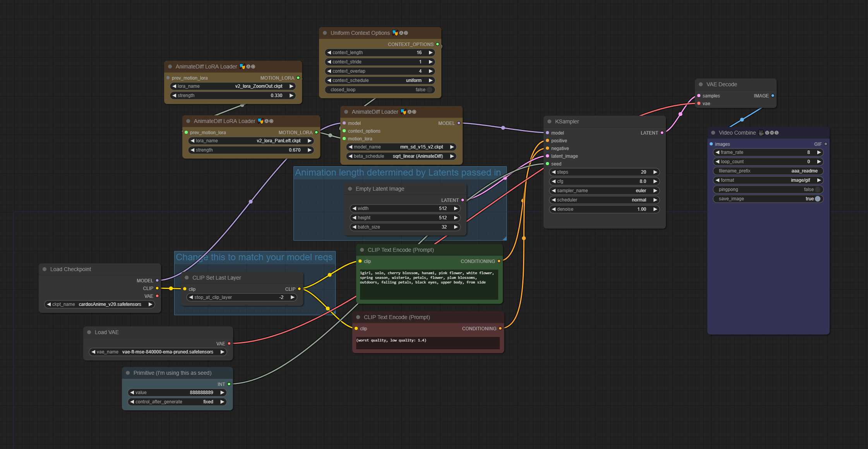Open the vae_name selector in Load VAE
The width and height of the screenshot is (868, 449).
click(158, 352)
